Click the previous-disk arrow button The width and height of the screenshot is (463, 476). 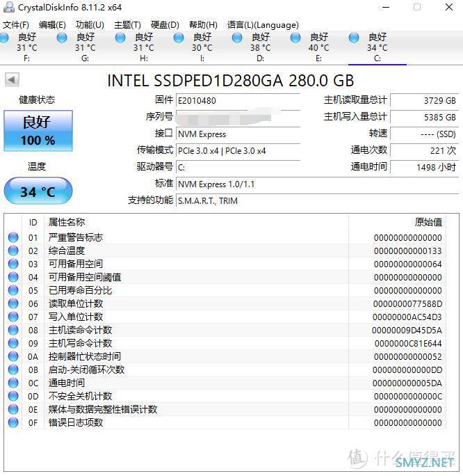click(12, 80)
